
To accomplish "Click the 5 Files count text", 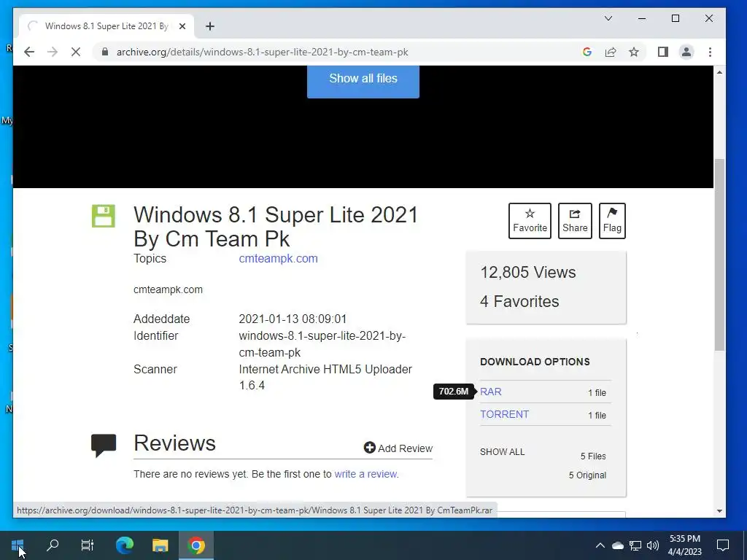I will (593, 456).
